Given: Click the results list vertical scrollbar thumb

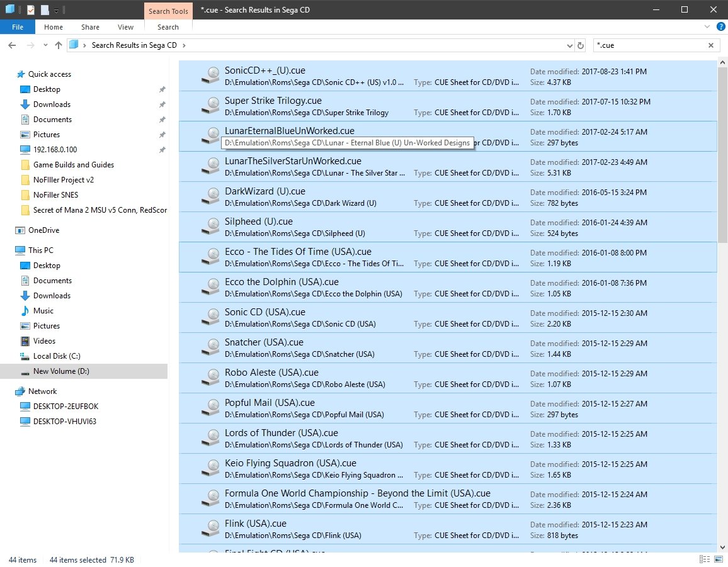Looking at the screenshot, I should 722,155.
